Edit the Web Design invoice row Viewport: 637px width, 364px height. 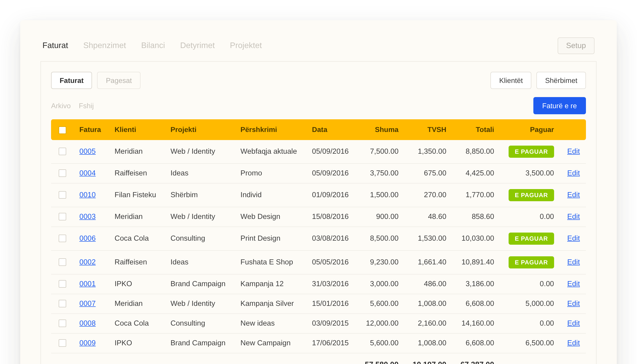click(574, 216)
